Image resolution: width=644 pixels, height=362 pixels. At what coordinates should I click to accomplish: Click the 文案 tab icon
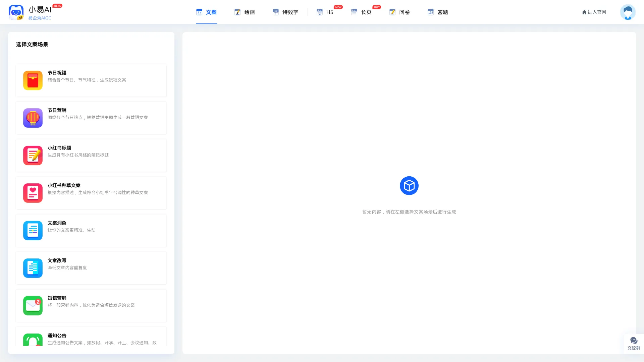[199, 12]
